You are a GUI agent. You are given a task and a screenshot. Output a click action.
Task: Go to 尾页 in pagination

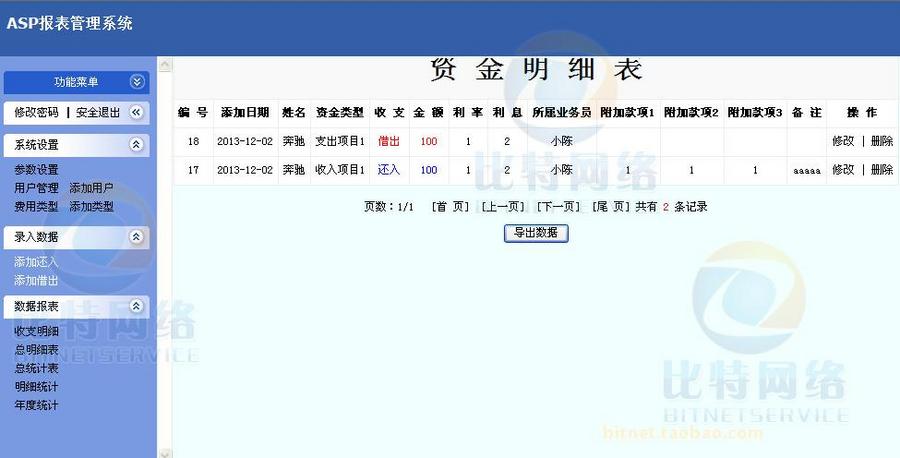coord(611,207)
